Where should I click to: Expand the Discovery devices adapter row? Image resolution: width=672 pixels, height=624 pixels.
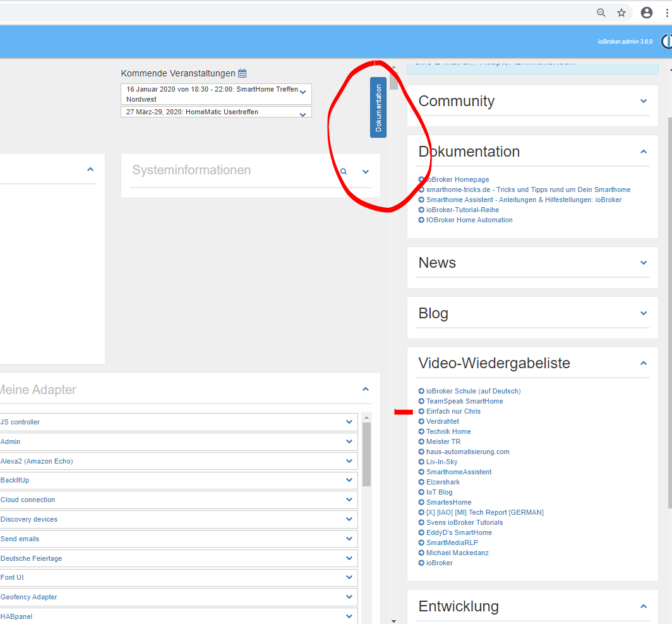(x=349, y=519)
